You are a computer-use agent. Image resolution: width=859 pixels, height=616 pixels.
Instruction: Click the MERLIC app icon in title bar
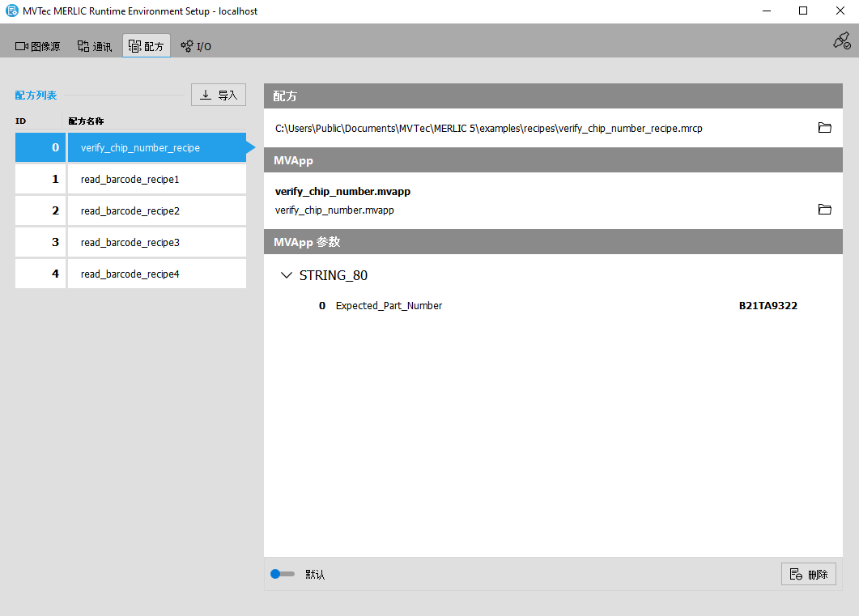pyautogui.click(x=12, y=11)
